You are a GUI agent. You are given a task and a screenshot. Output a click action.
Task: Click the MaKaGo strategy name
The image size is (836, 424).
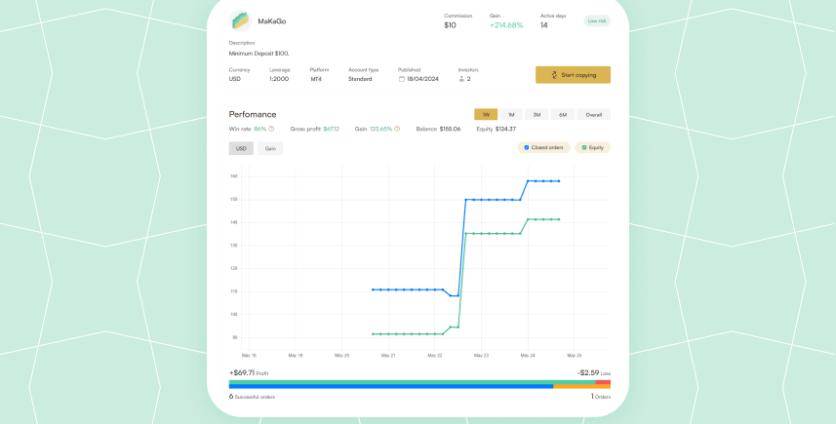[272, 21]
